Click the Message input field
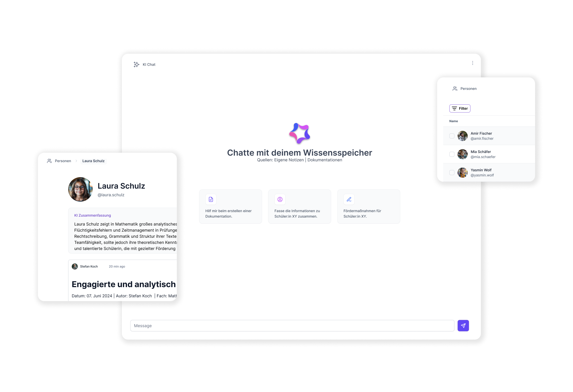The height and width of the screenshot is (392, 573). (x=293, y=326)
